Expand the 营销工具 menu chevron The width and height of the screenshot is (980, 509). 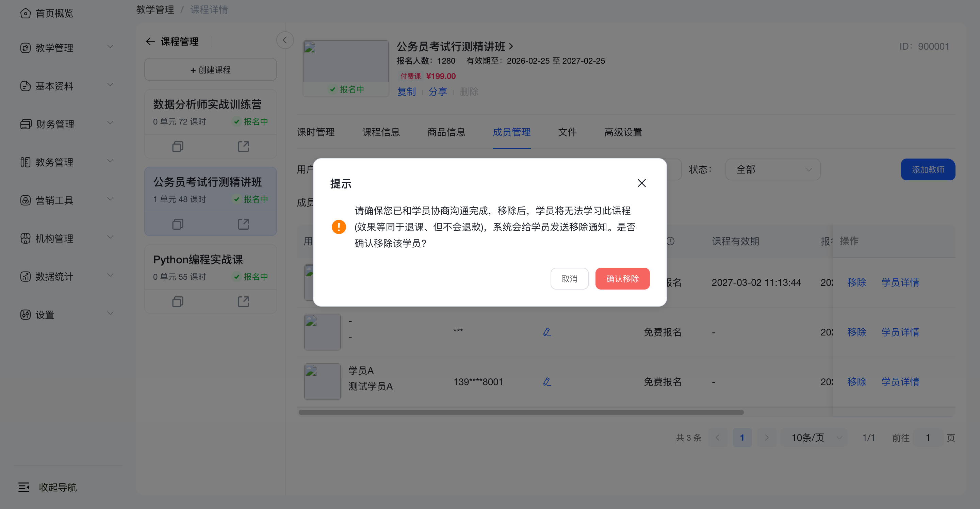point(110,199)
